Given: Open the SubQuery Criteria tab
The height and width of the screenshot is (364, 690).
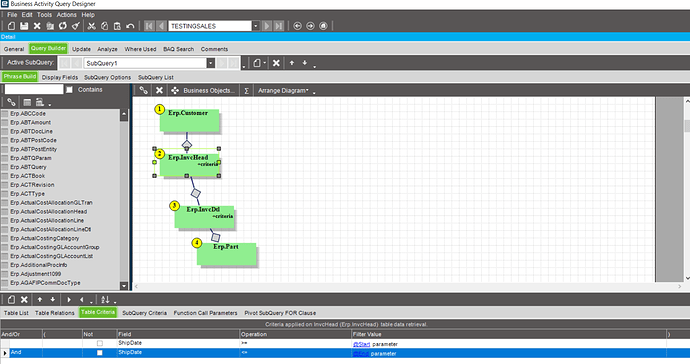Looking at the screenshot, I should tap(144, 313).
